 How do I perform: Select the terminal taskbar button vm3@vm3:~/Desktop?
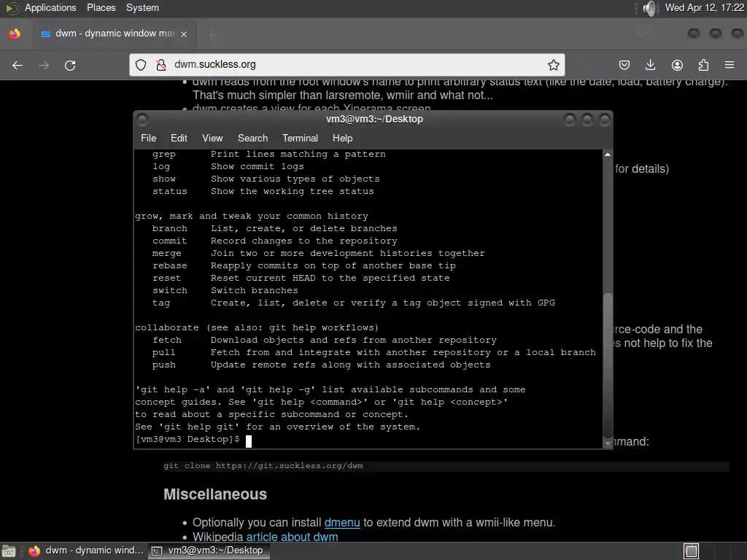point(208,551)
